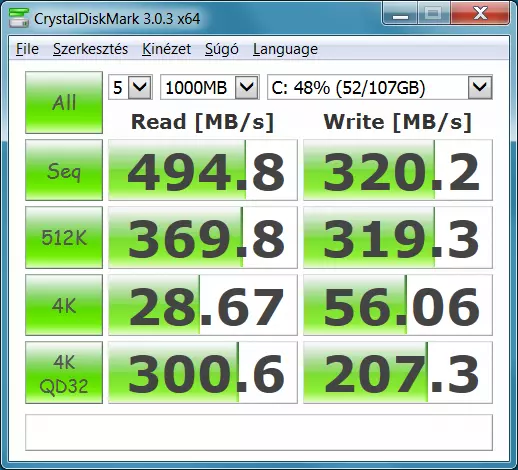This screenshot has width=518, height=470.
Task: Open the Language menu
Action: coord(285,49)
